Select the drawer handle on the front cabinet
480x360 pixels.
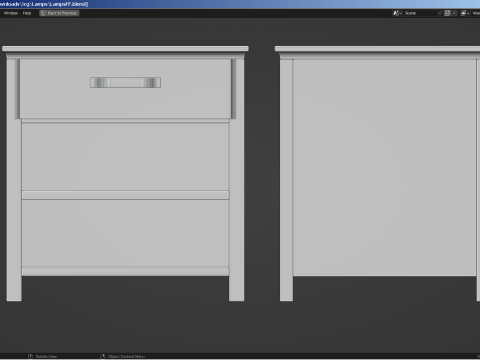(125, 83)
